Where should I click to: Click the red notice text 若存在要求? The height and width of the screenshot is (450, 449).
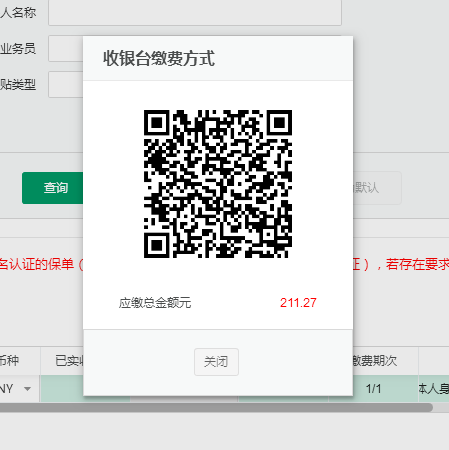coord(418,265)
